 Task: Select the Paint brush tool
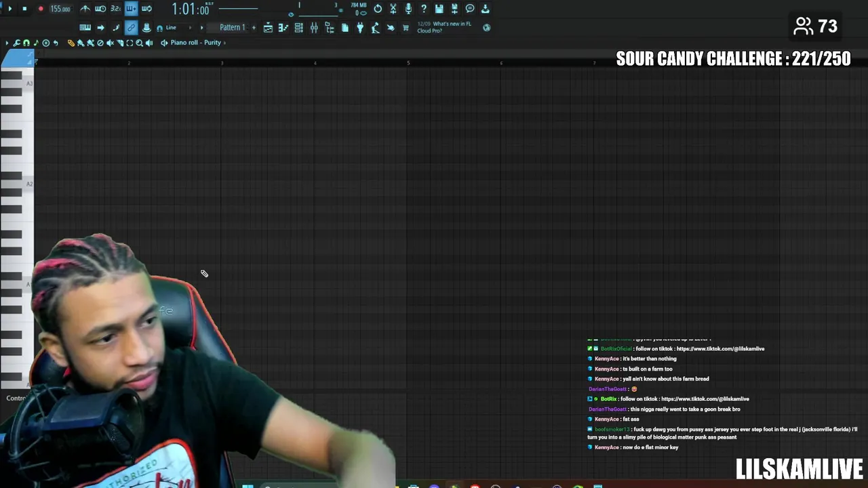pyautogui.click(x=81, y=43)
